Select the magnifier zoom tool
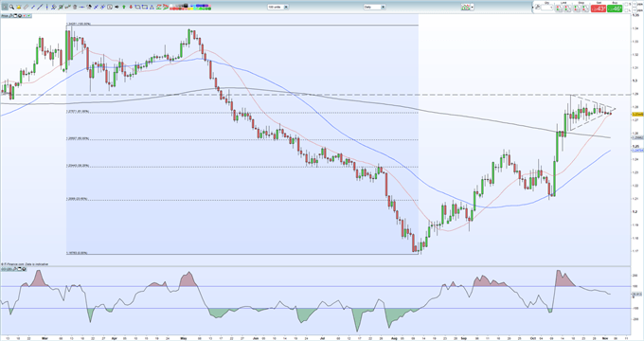The height and width of the screenshot is (341, 644). coord(12,7)
